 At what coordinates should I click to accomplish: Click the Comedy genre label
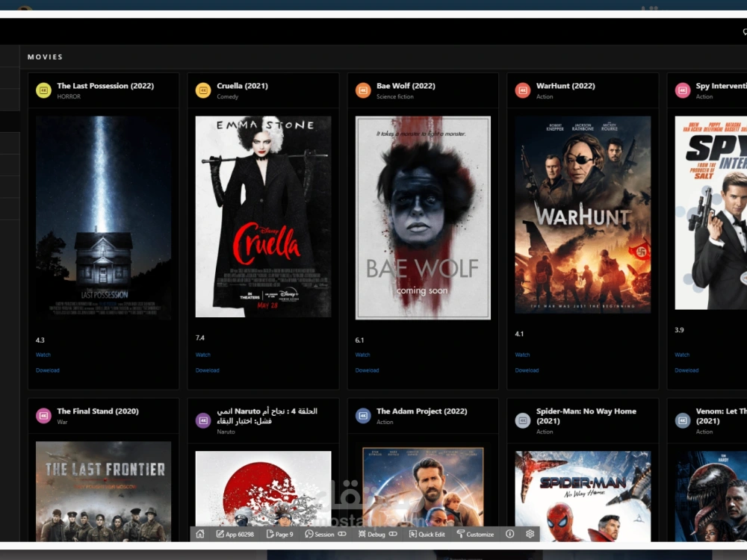pos(227,96)
